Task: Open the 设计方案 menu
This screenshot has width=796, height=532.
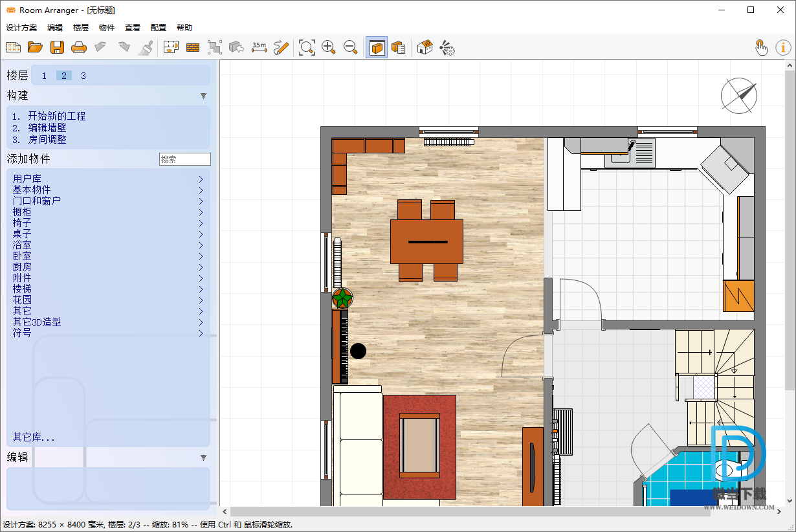Action: point(21,28)
